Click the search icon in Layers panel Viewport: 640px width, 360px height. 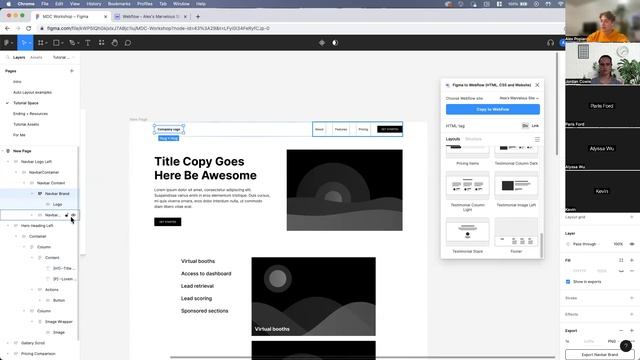coord(7,58)
